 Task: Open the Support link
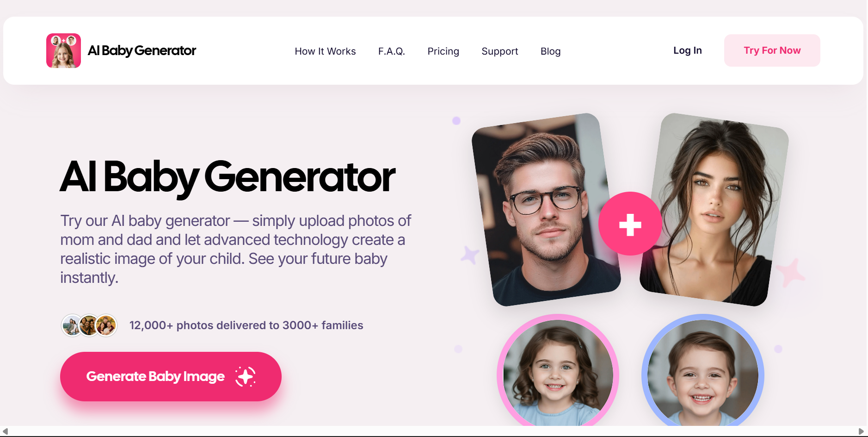click(x=499, y=51)
